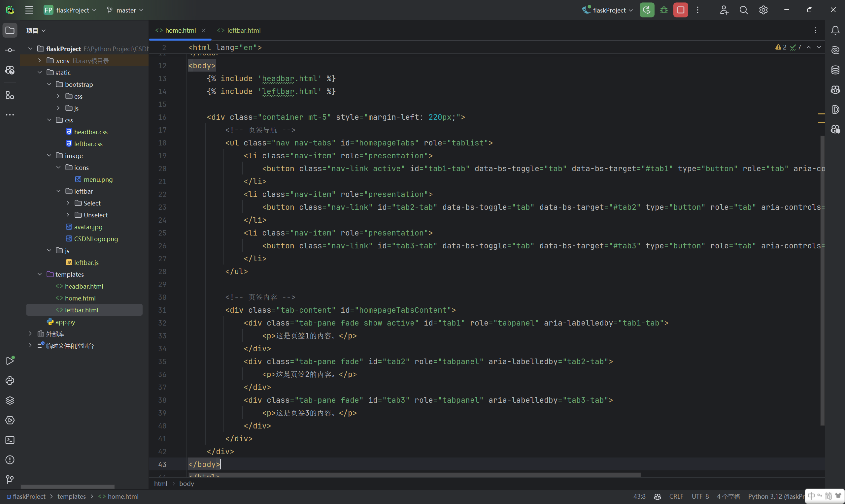Switch to the leftbar.html editor tab
This screenshot has width=845, height=504.
pyautogui.click(x=239, y=31)
